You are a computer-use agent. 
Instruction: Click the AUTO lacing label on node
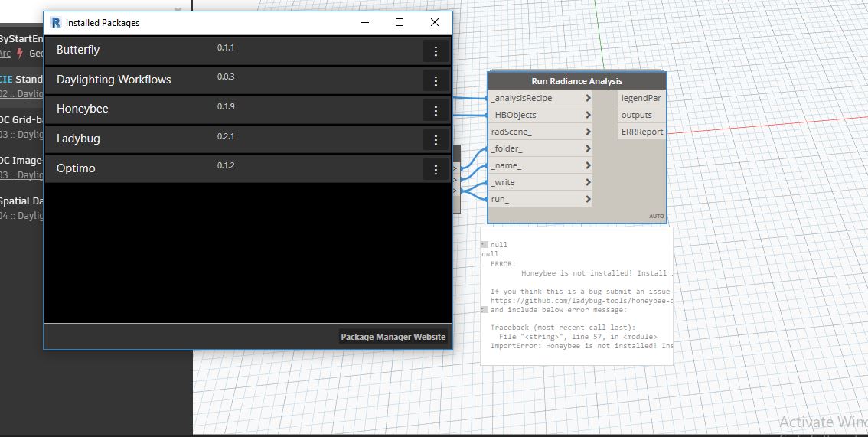pos(657,217)
